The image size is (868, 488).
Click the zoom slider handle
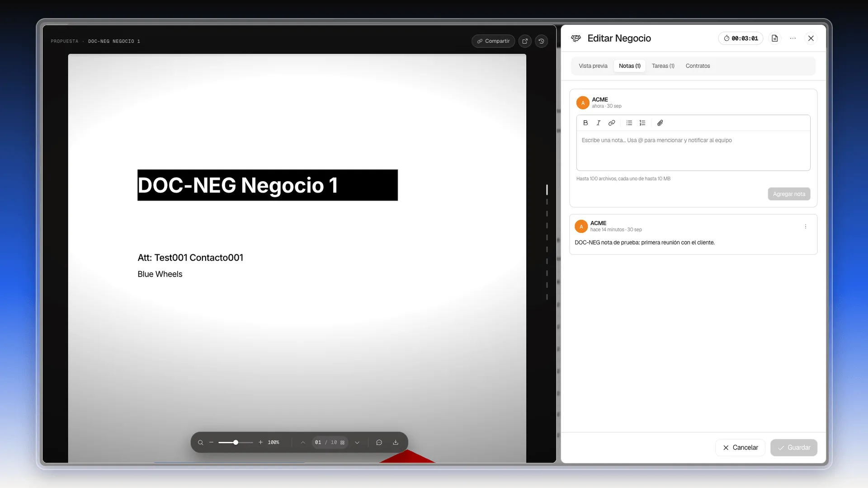(x=236, y=442)
